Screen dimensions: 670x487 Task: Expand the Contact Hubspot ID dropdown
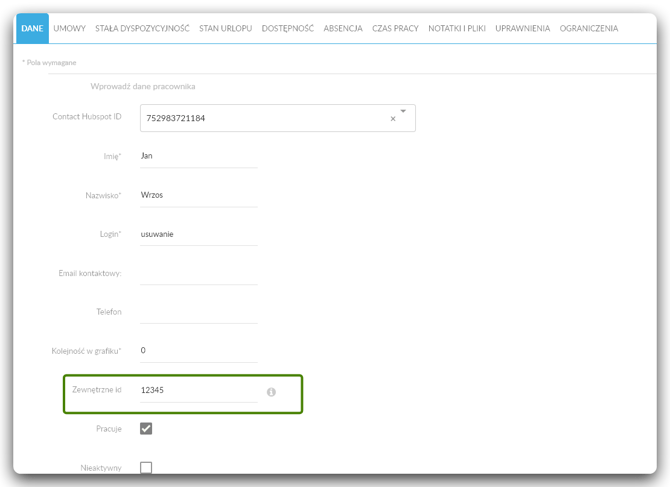click(403, 111)
